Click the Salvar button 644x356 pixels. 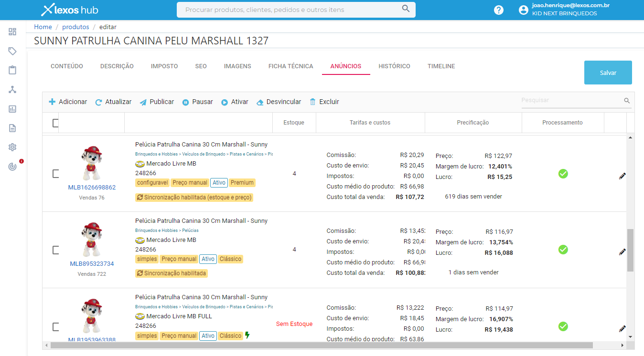coord(608,72)
